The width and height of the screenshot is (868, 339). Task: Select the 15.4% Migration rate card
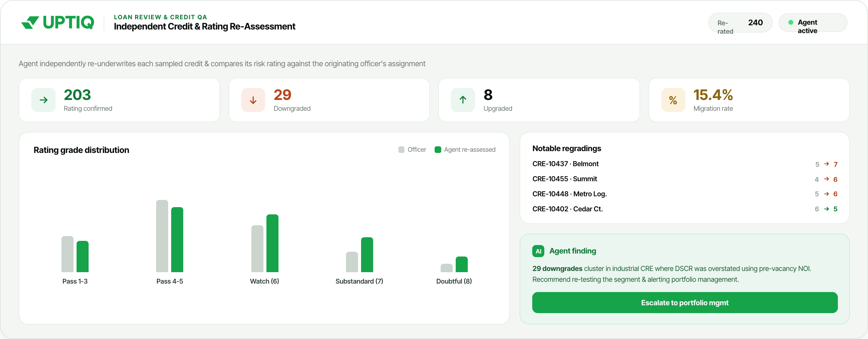point(749,100)
